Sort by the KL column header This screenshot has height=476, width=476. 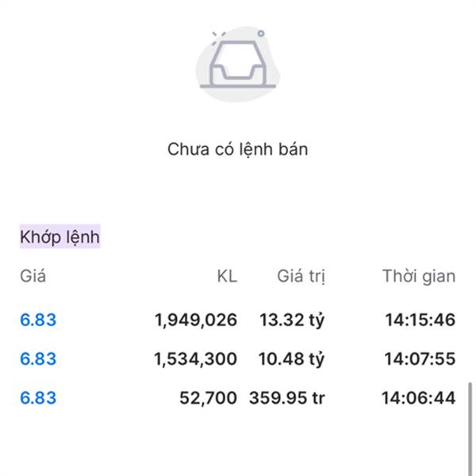[x=227, y=276]
